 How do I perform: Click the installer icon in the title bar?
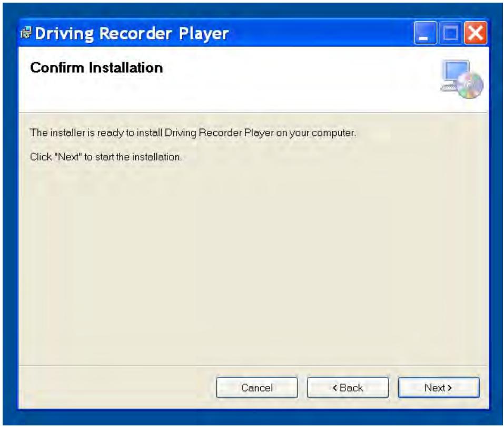point(26,33)
